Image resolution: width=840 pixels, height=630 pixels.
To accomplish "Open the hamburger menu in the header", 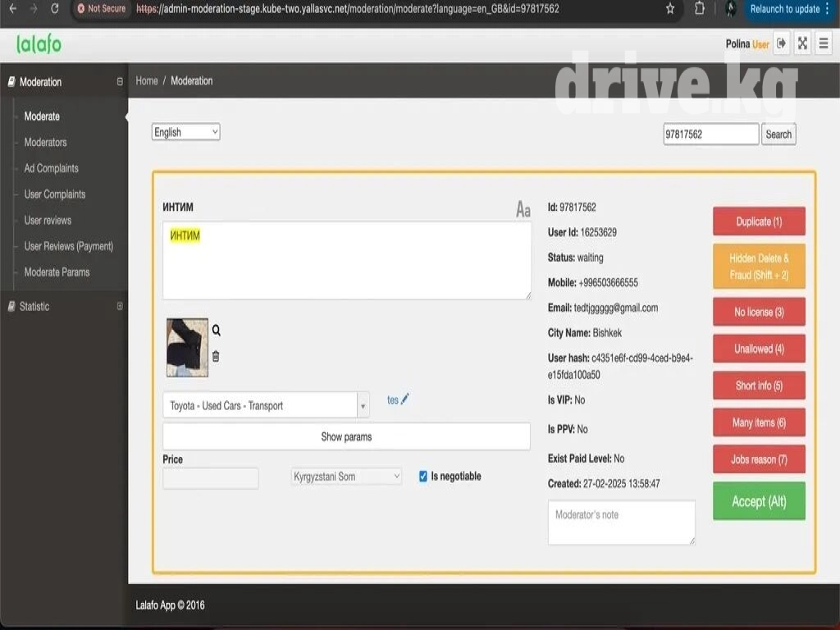I will pyautogui.click(x=824, y=44).
